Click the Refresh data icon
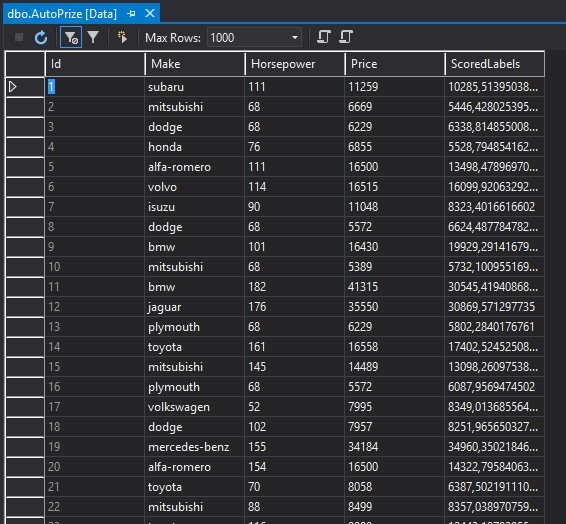 (41, 37)
